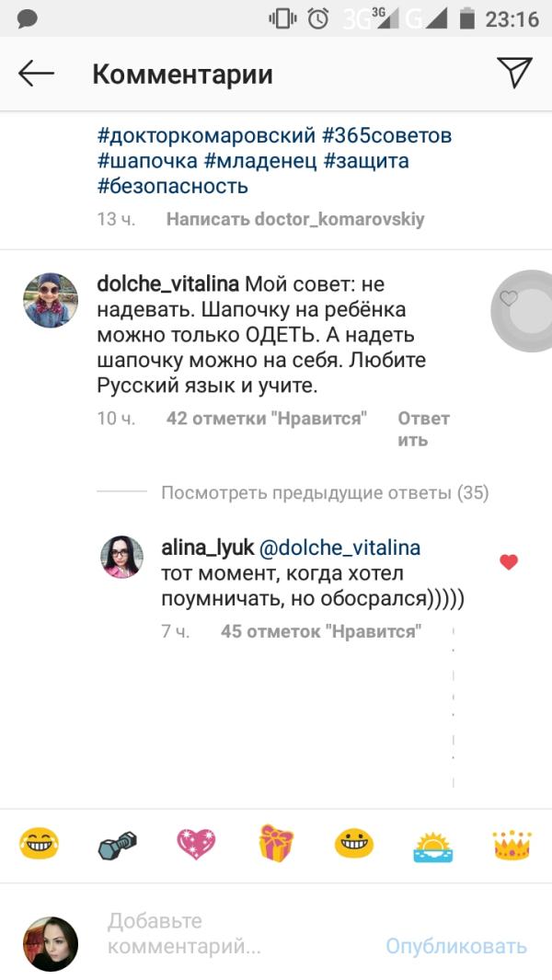Image resolution: width=552 pixels, height=980 pixels.
Task: Tap the back arrow icon
Action: [36, 74]
